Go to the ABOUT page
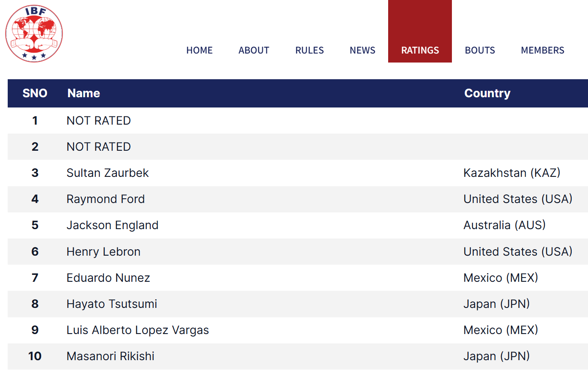The width and height of the screenshot is (588, 370). (254, 50)
